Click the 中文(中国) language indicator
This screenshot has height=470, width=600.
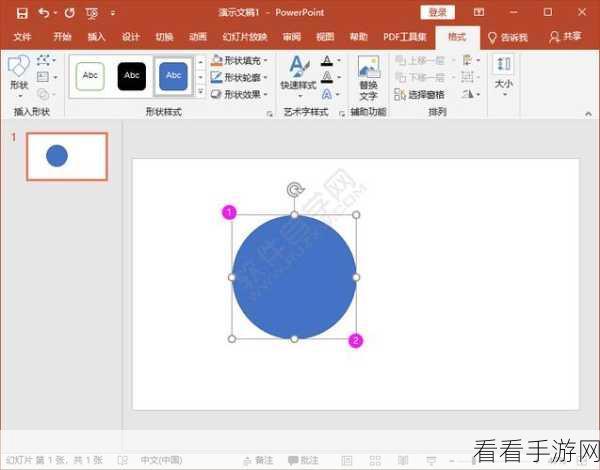[161, 460]
